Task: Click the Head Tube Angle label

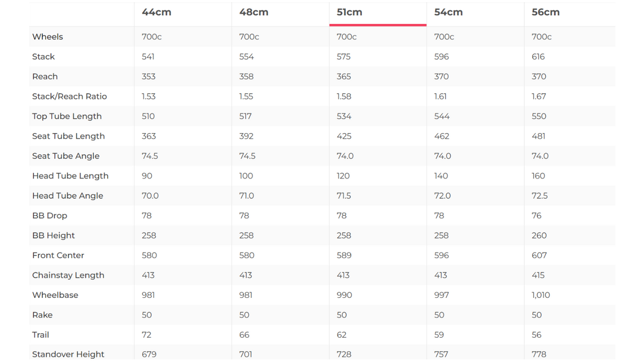Action: point(67,196)
